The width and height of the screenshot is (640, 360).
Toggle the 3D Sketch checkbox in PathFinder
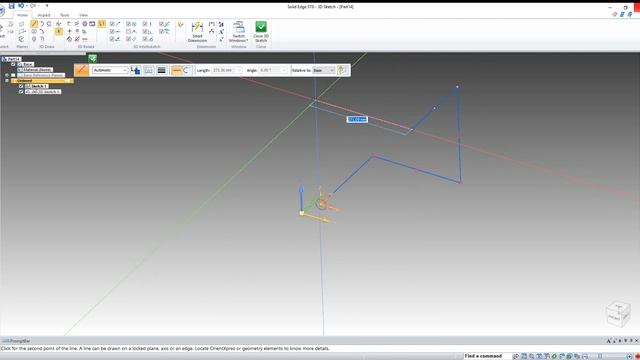pyautogui.click(x=21, y=92)
